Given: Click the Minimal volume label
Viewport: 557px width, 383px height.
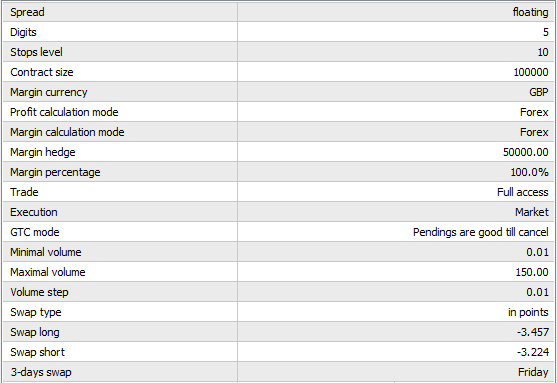Looking at the screenshot, I should 46,252.
